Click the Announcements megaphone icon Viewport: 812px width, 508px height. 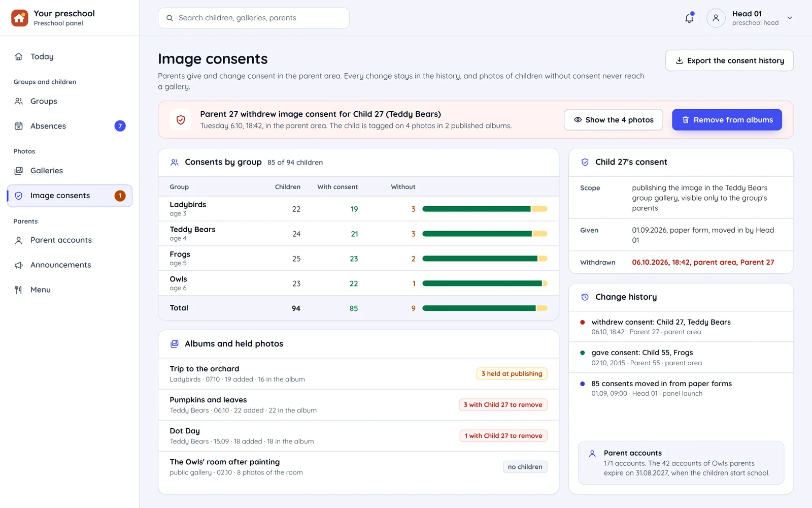(19, 265)
